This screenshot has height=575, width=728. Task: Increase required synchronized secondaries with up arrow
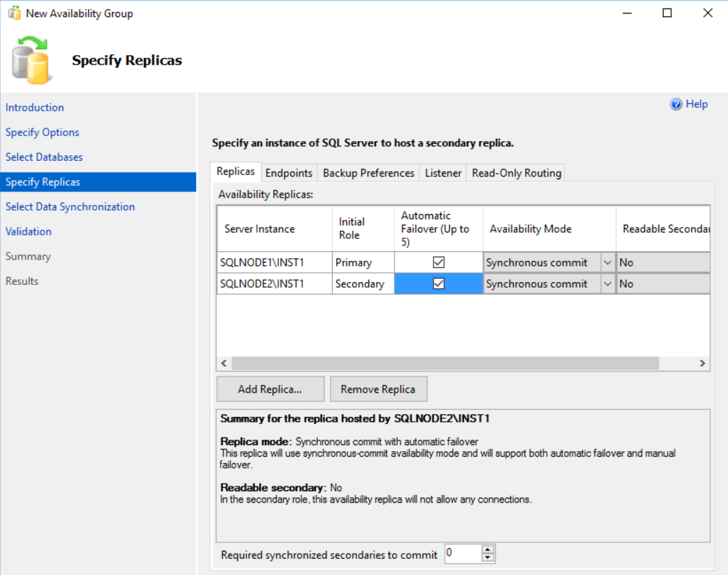[487, 550]
